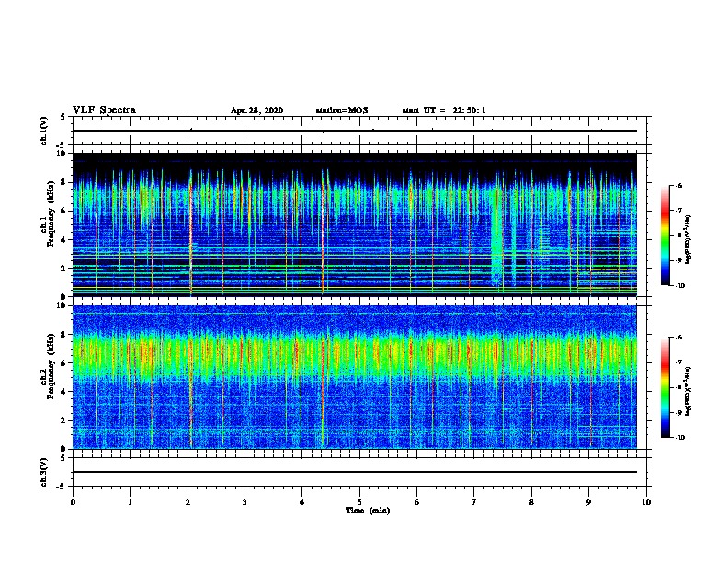Click the ch.3 voltage waveform trace

click(355, 472)
